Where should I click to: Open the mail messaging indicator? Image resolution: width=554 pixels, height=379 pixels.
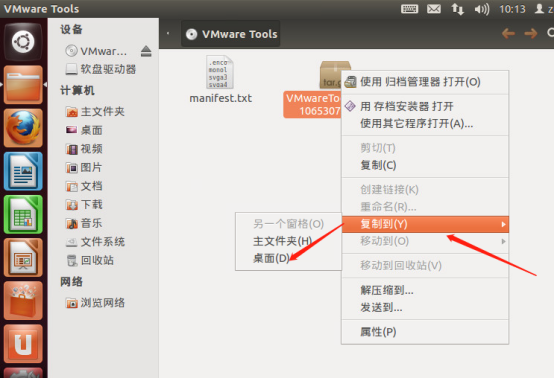(434, 9)
